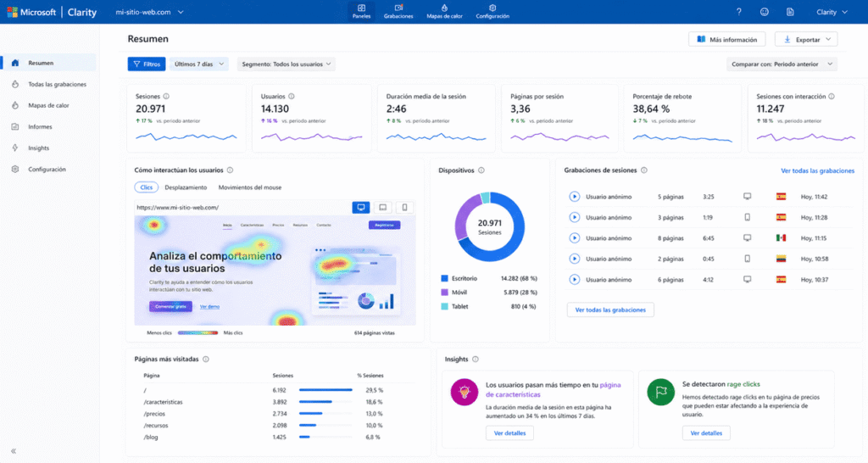Select mobile device view for heatmap

[x=404, y=207]
